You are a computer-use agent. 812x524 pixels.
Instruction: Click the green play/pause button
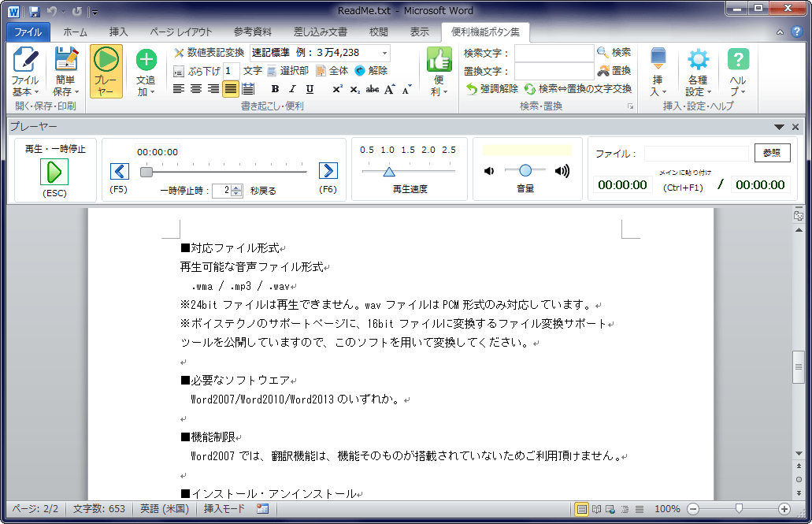tap(54, 172)
